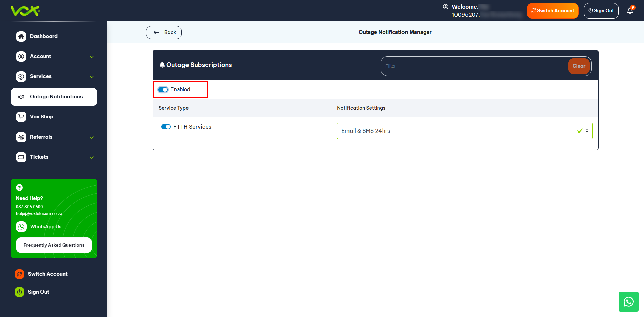
Task: Open the Referrals menu item
Action: pos(41,137)
